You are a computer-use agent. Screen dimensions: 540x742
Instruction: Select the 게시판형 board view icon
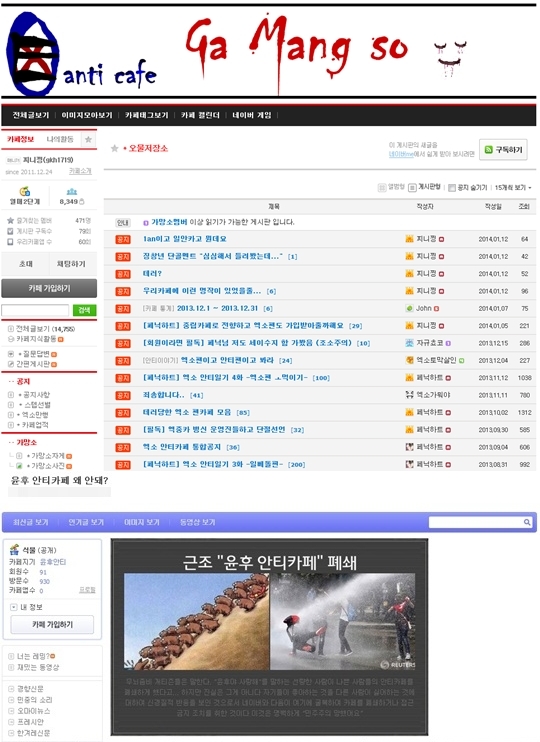(x=412, y=187)
